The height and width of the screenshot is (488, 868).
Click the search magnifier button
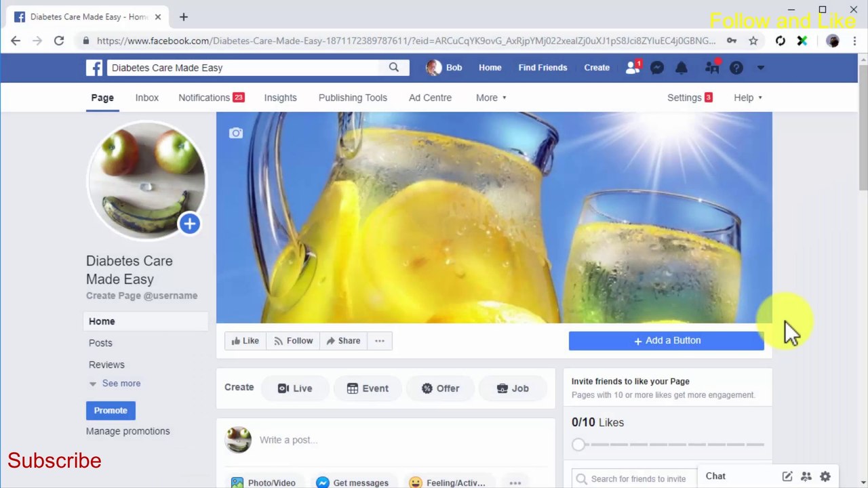(x=394, y=67)
